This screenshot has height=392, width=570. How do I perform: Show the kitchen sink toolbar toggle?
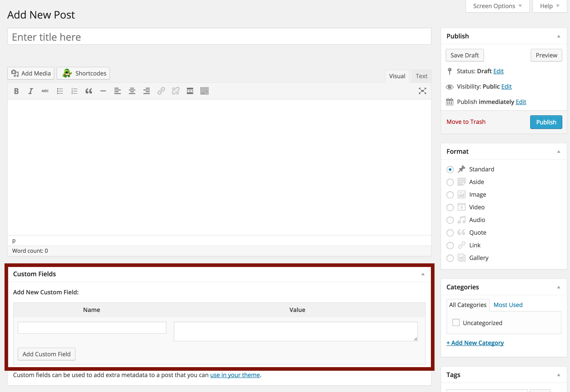coord(204,91)
